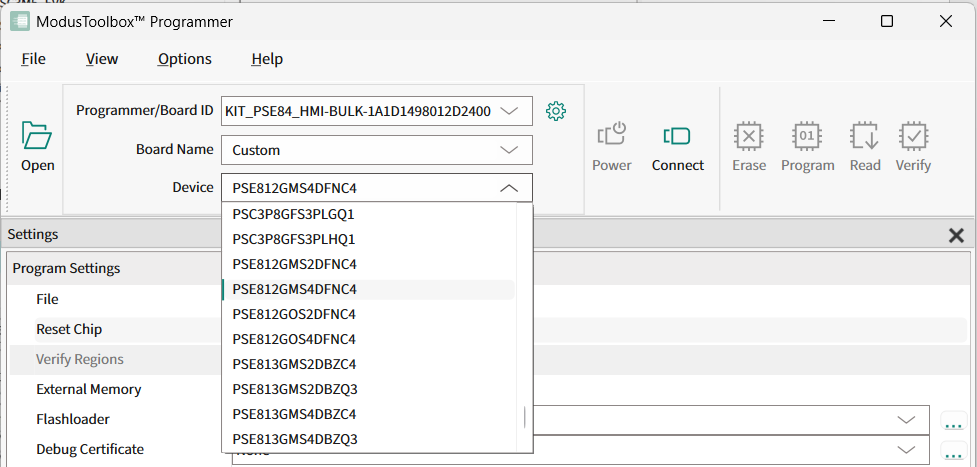Select the External Memory settings row

tap(89, 389)
